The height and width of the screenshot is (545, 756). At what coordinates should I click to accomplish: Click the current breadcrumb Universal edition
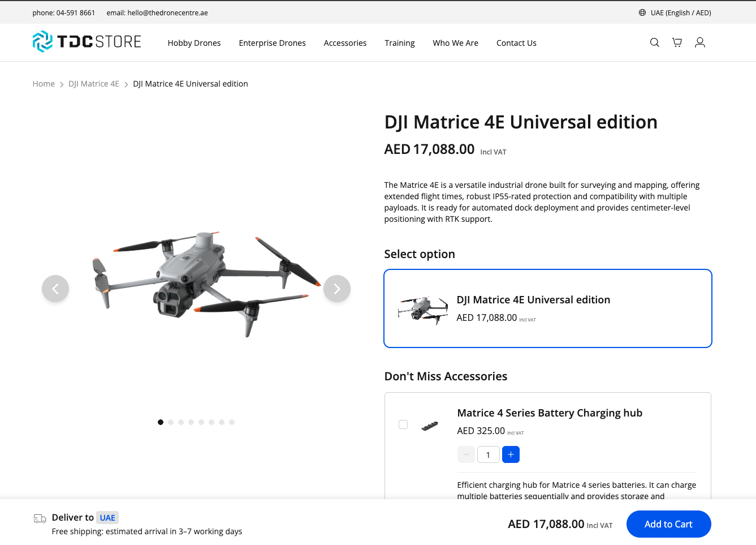(x=191, y=84)
